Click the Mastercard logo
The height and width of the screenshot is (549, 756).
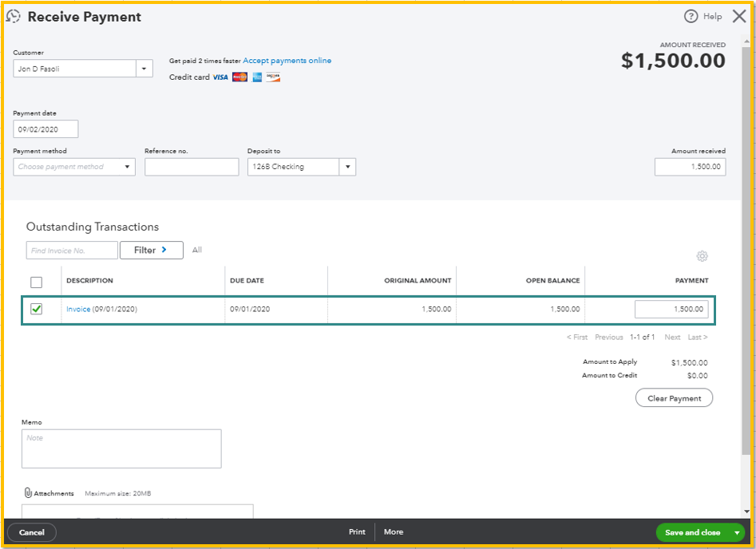[x=239, y=77]
